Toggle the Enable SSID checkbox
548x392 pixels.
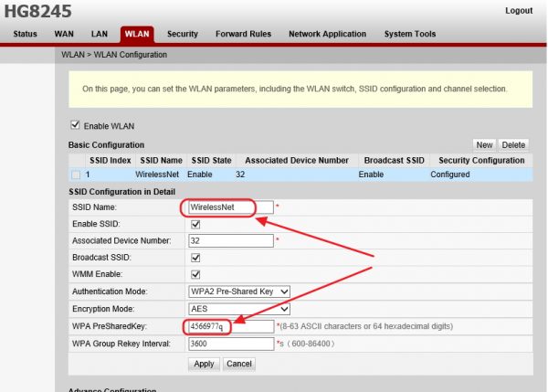pyautogui.click(x=195, y=224)
